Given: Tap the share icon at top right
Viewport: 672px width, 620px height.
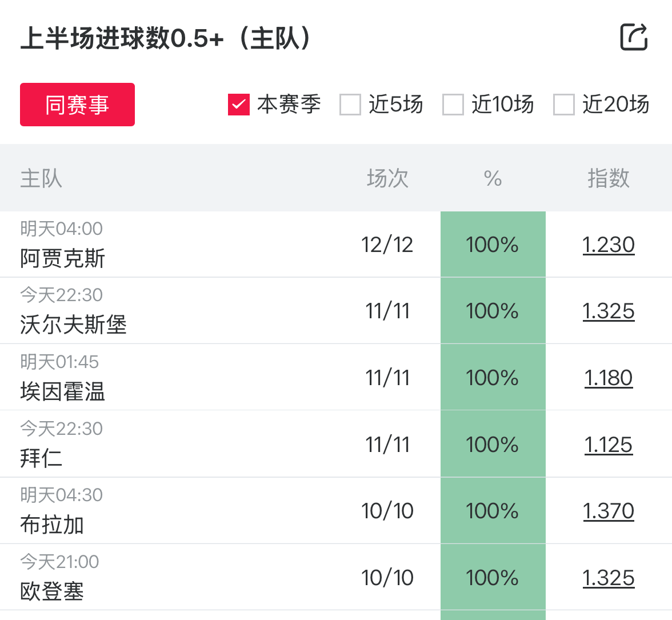Looking at the screenshot, I should pyautogui.click(x=634, y=38).
